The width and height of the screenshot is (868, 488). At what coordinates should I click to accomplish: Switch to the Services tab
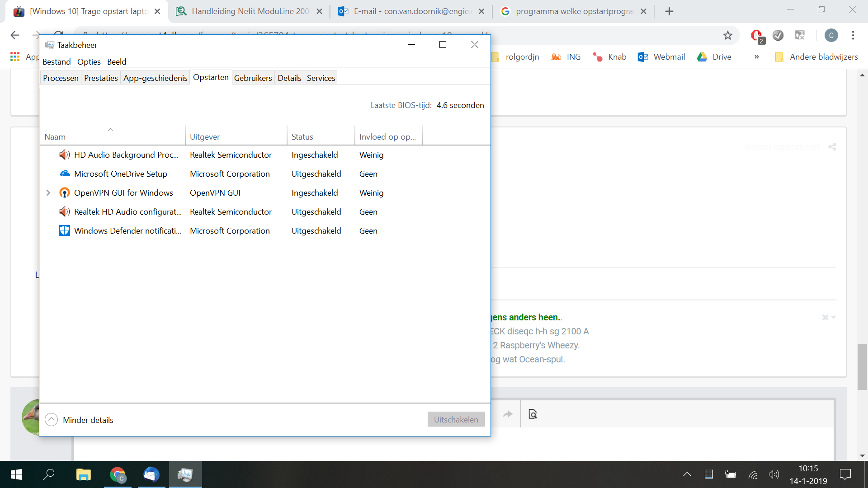[x=321, y=78]
